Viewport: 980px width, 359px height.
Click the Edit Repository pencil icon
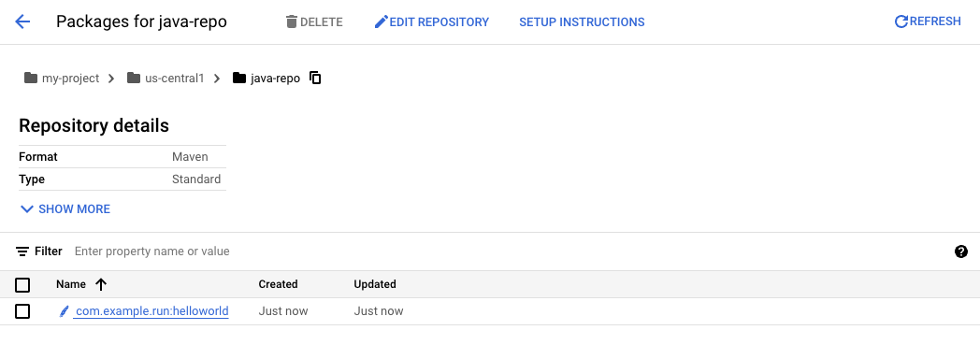click(x=381, y=22)
